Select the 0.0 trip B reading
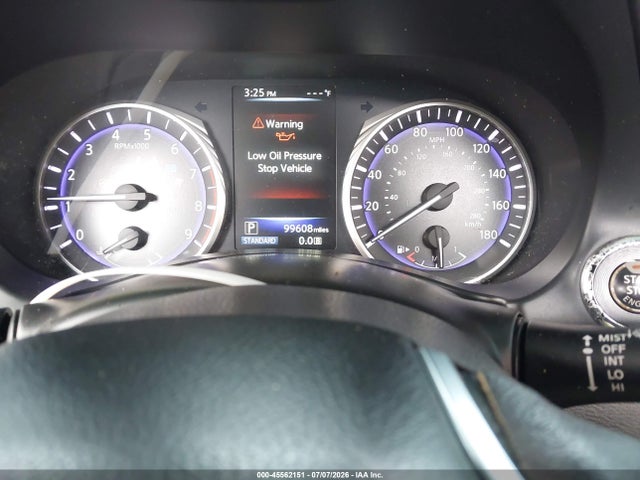The image size is (640, 480). (x=310, y=241)
